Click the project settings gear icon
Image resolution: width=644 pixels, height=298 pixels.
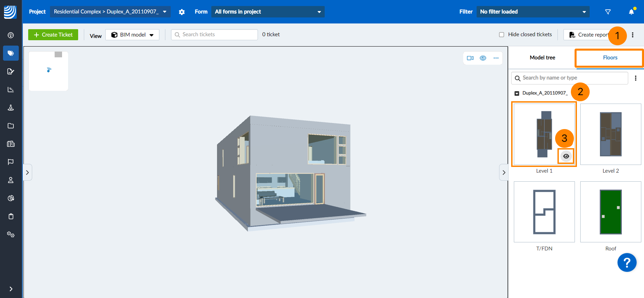(x=182, y=12)
